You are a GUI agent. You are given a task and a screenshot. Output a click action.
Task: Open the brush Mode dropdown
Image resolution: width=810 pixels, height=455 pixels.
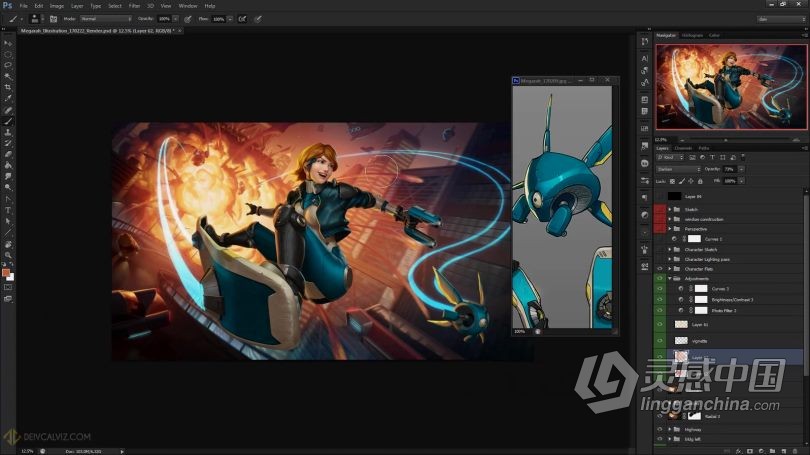tap(106, 19)
